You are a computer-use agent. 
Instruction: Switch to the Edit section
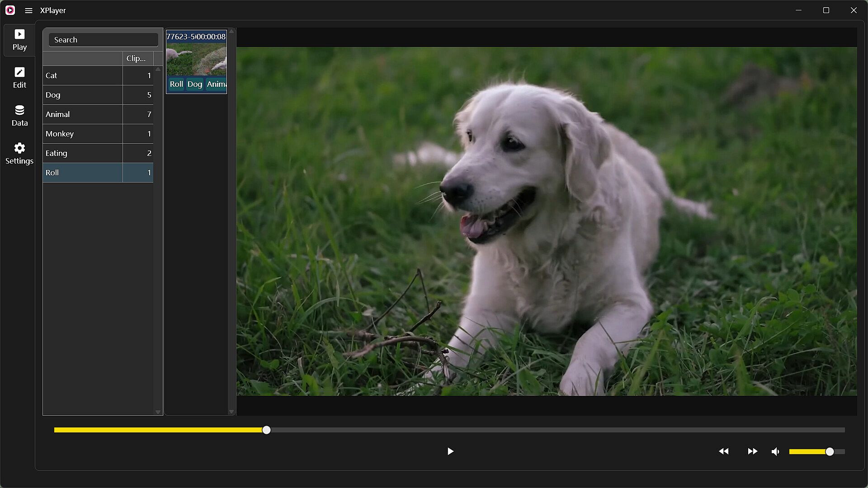pyautogui.click(x=19, y=78)
